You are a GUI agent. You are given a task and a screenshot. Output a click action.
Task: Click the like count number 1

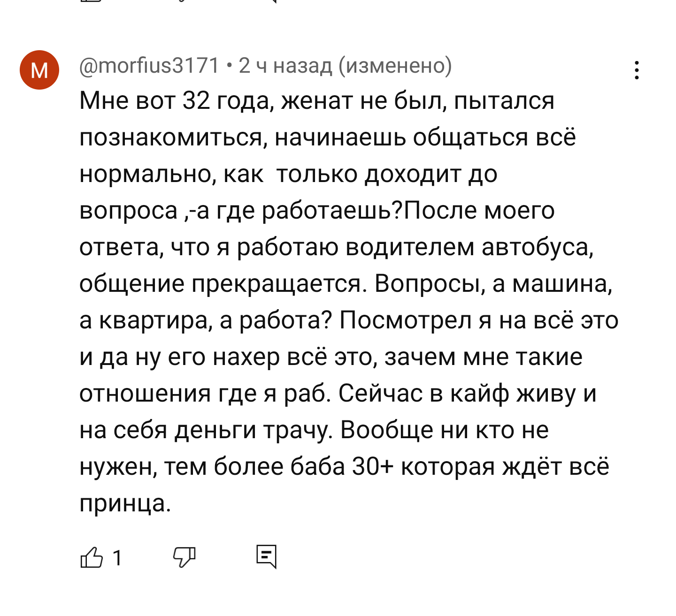pos(117,558)
